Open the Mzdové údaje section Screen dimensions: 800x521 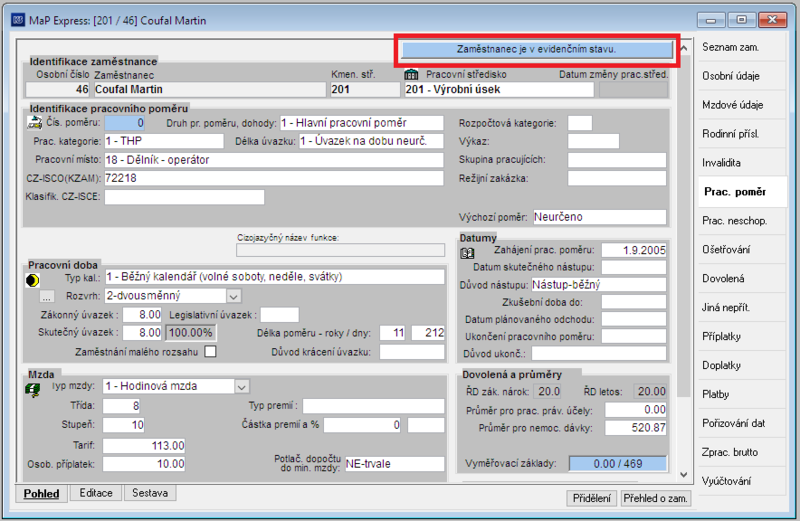[742, 105]
